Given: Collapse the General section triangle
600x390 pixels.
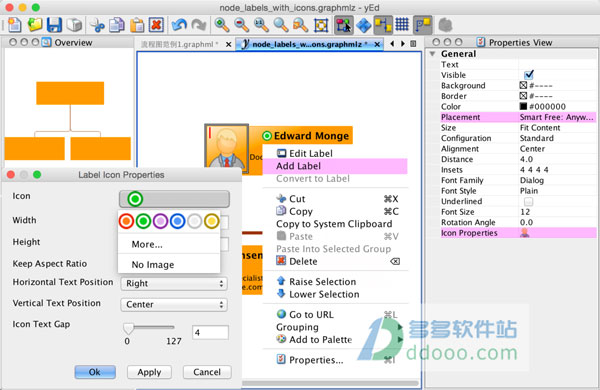Looking at the screenshot, I should click(432, 54).
